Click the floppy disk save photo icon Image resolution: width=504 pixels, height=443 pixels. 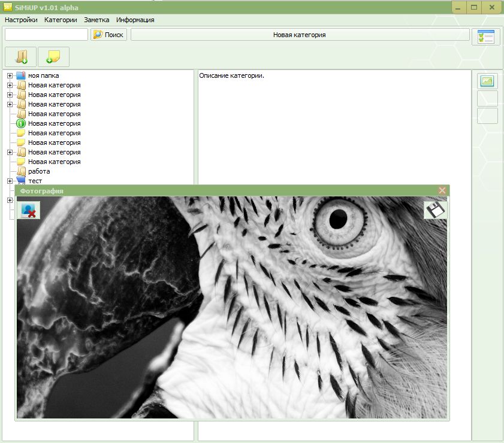(435, 210)
